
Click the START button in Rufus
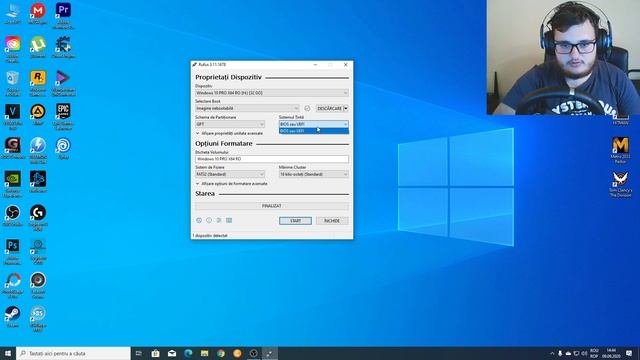coord(295,221)
